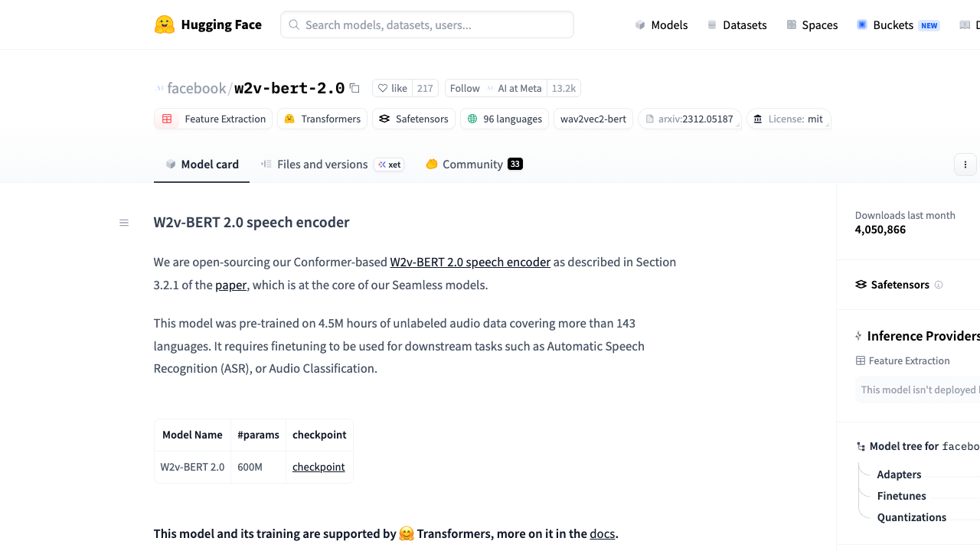Click the Hugging Face logo emoji

[165, 24]
